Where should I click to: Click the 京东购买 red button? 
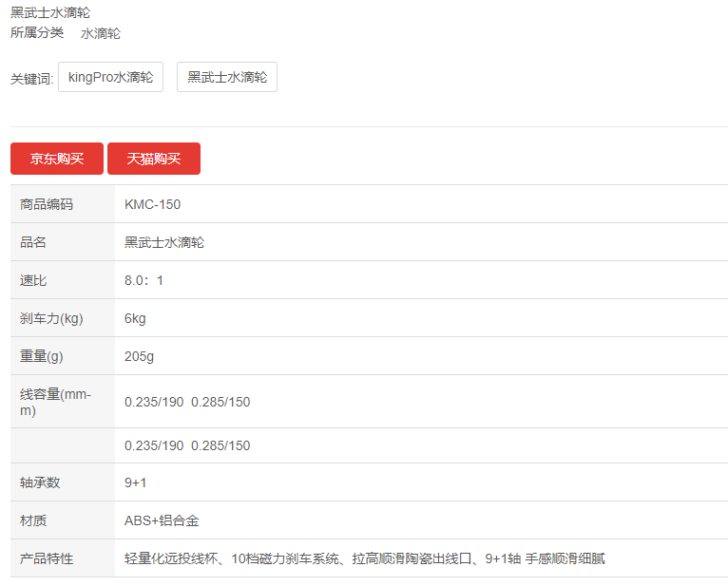(57, 159)
